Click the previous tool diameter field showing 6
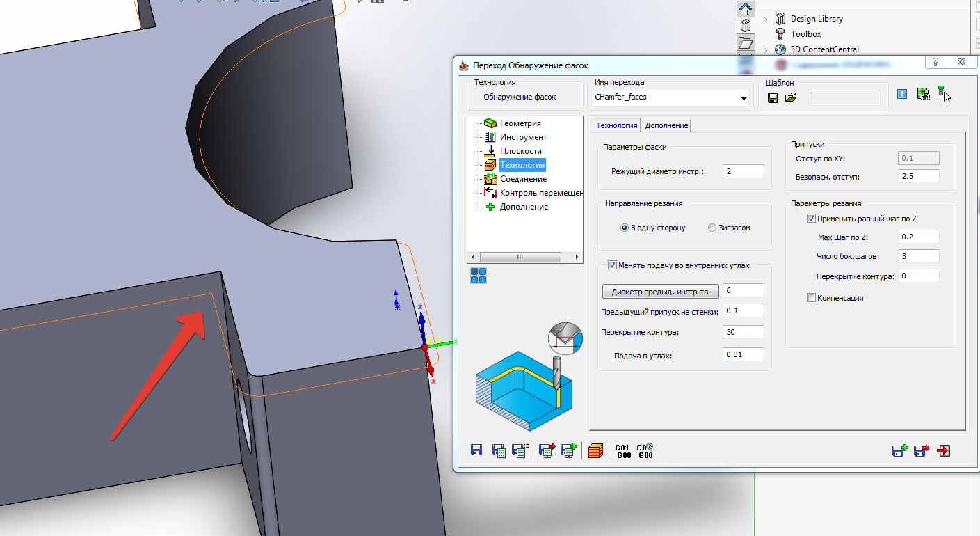Screen dimensions: 980x536 pos(744,290)
